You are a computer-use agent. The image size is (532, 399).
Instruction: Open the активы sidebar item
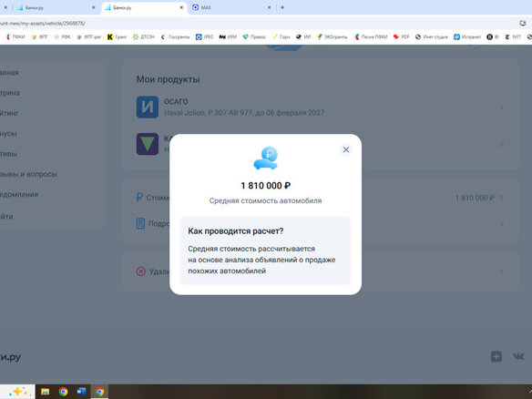point(8,154)
